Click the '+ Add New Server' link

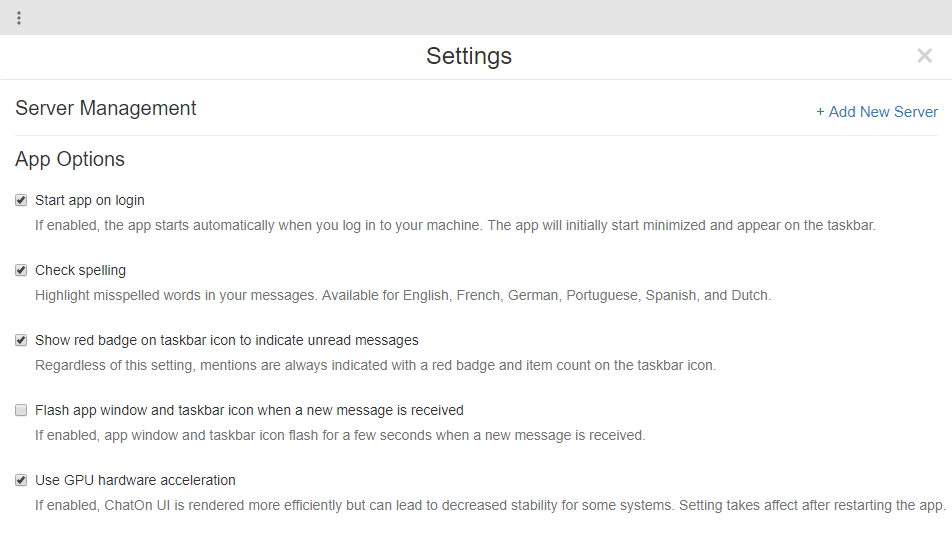877,112
